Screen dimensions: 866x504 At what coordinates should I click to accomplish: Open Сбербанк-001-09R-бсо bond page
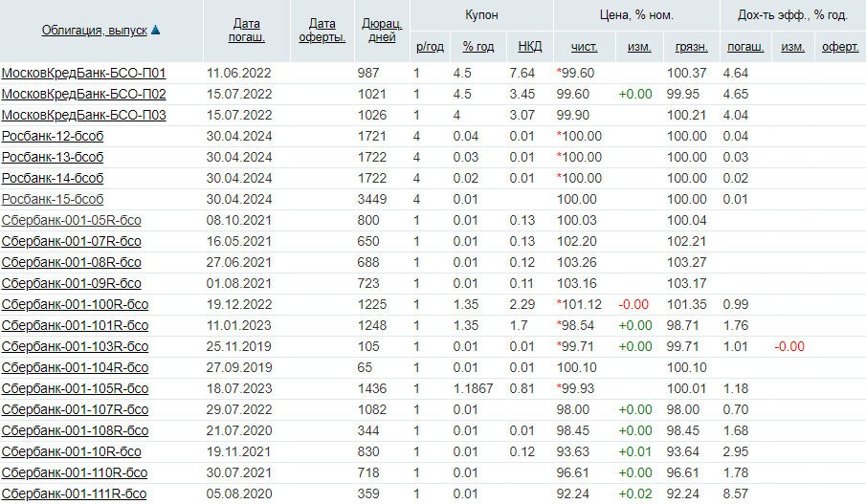click(x=72, y=283)
